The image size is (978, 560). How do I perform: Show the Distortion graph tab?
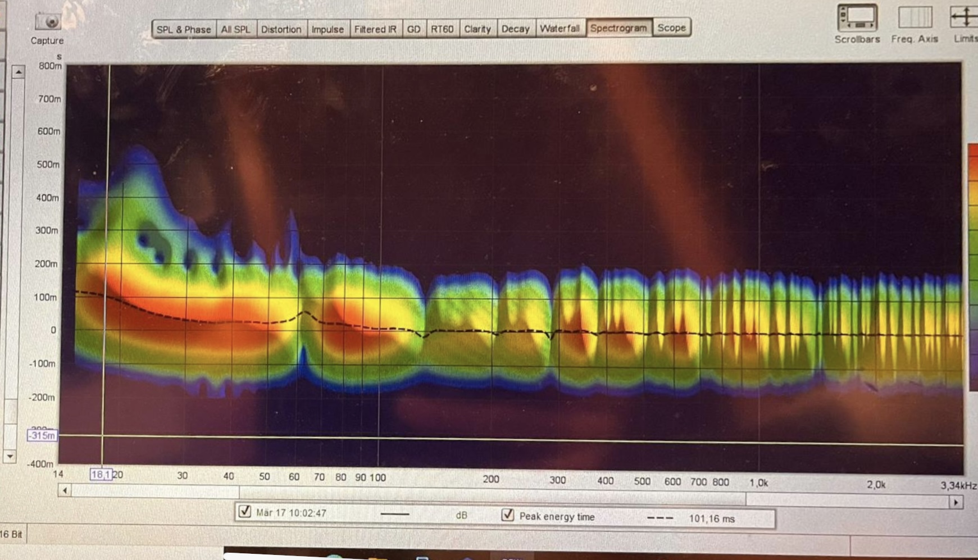pyautogui.click(x=281, y=29)
